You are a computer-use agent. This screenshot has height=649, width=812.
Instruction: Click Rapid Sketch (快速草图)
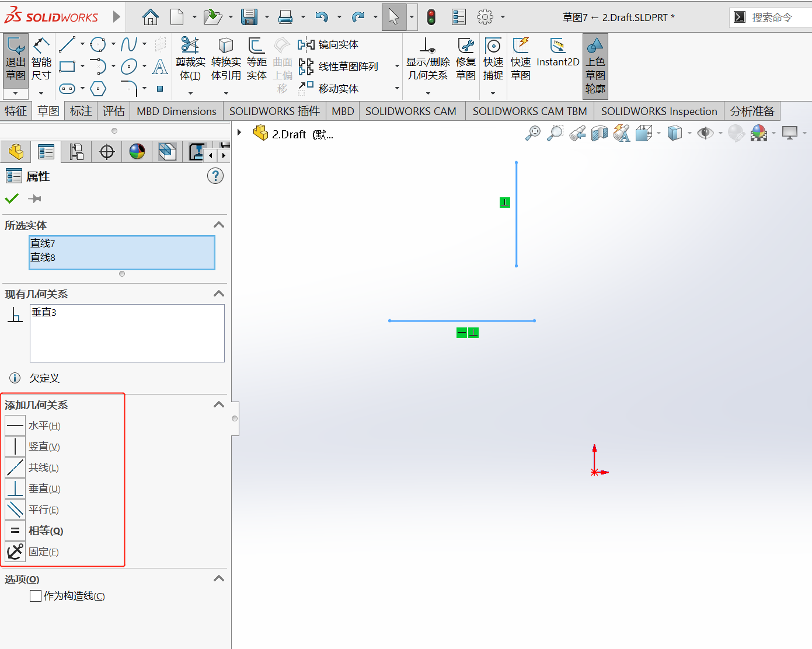[x=521, y=59]
